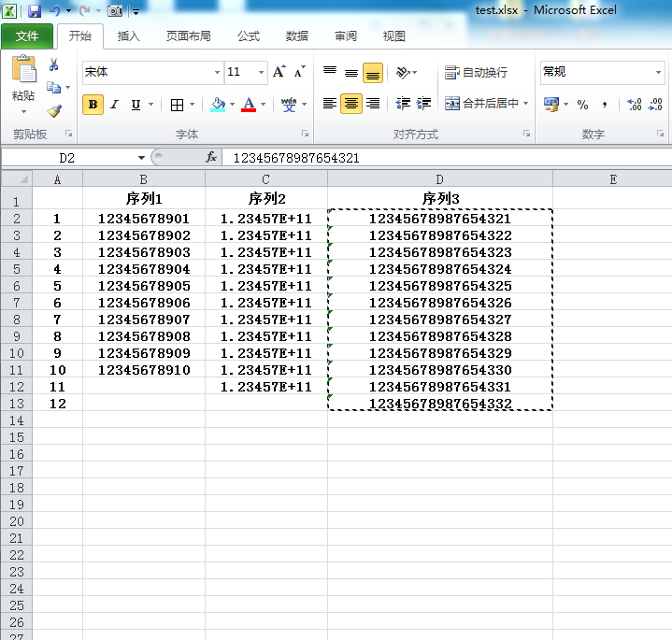Click the decrease indent icon
The height and width of the screenshot is (640, 672).
(x=403, y=104)
